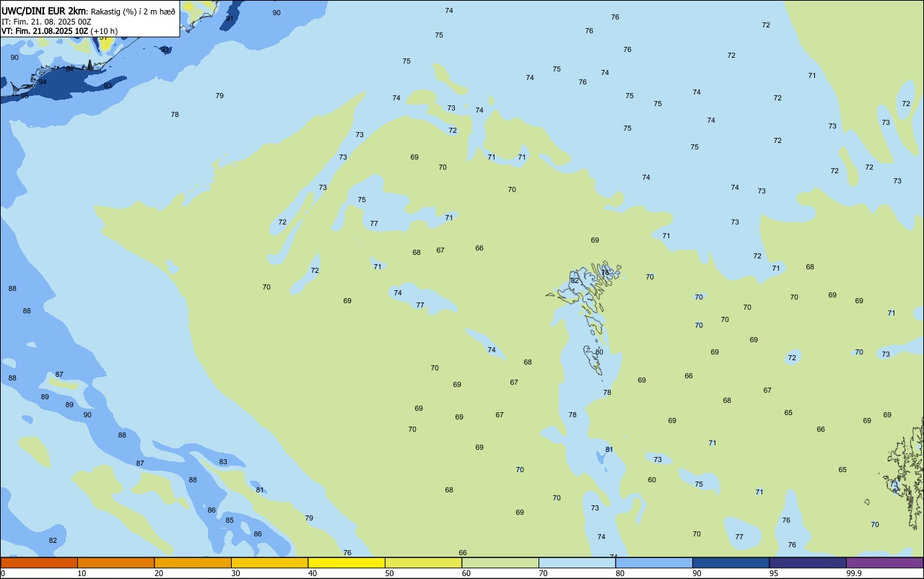Pick the purple legend swatch above 99.9

click(884, 562)
